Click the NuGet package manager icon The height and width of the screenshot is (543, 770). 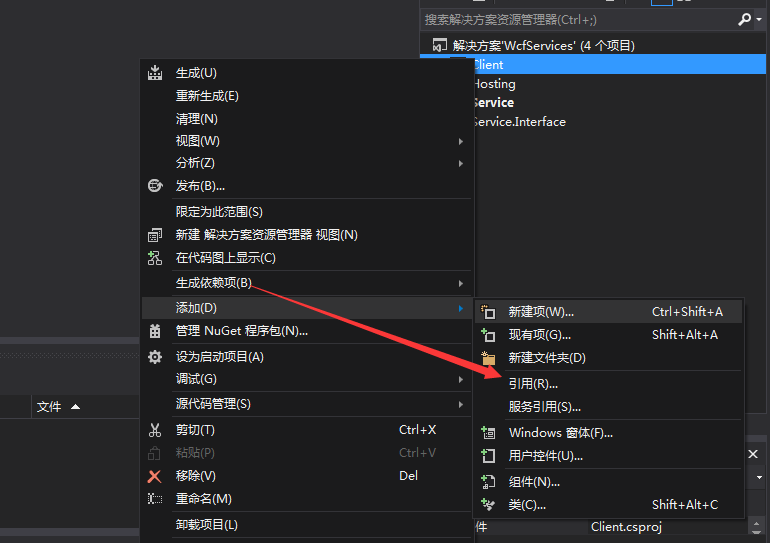(x=155, y=331)
